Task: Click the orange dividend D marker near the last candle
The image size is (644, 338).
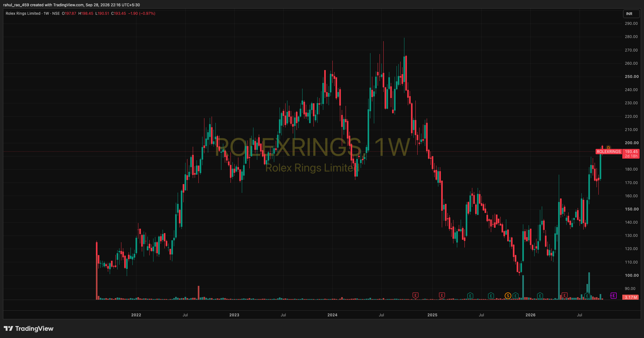Action: (x=608, y=148)
